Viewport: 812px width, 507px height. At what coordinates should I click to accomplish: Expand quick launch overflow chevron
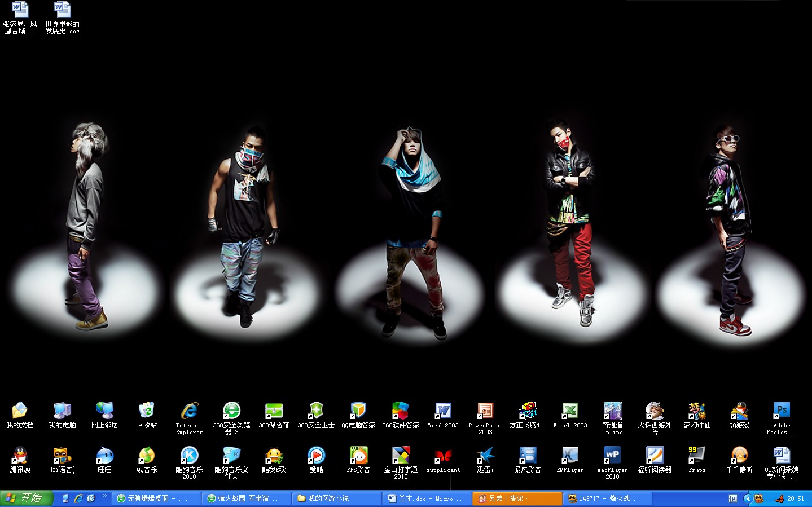(105, 496)
